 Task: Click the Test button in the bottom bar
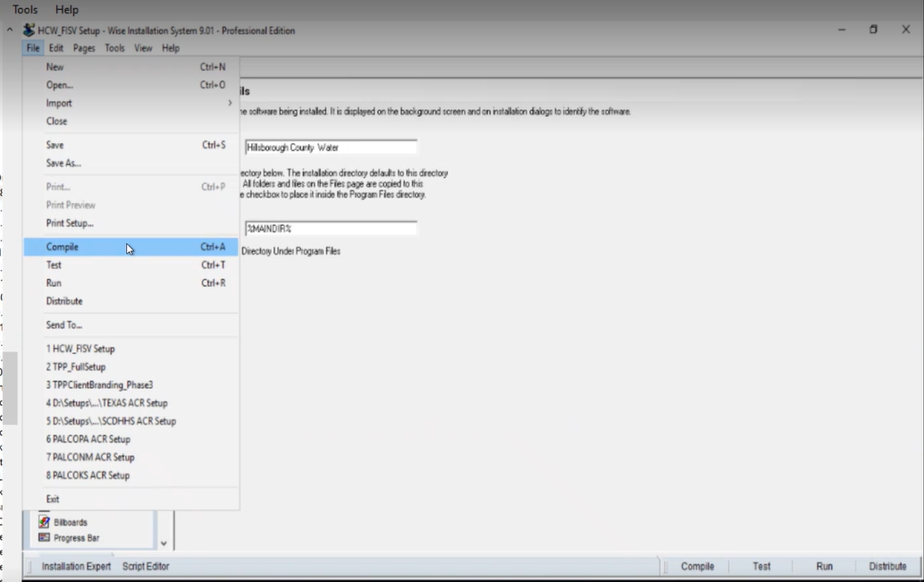[x=761, y=566]
